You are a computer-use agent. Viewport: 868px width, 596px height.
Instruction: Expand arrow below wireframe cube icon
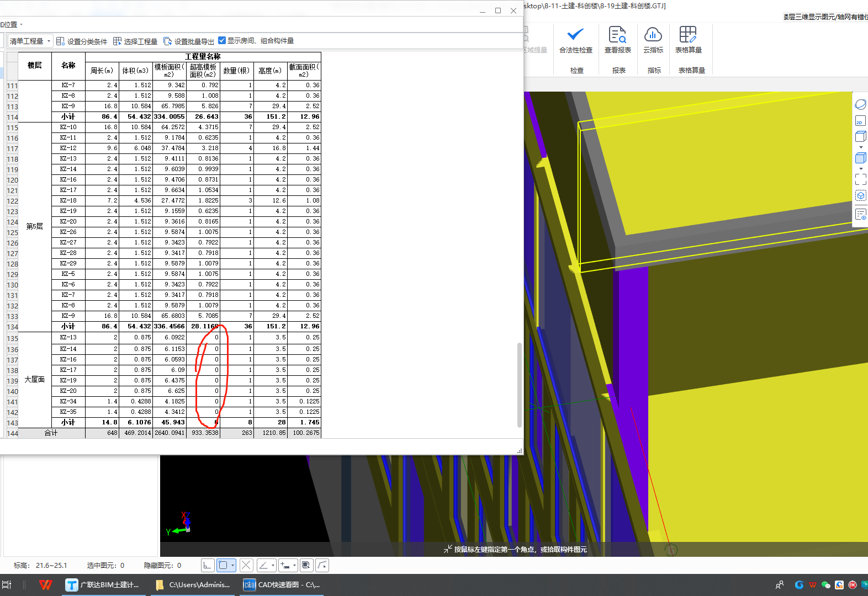860,147
